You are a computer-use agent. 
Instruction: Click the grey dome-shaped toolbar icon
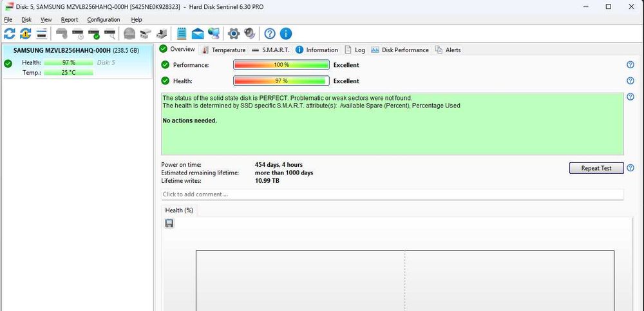click(129, 33)
